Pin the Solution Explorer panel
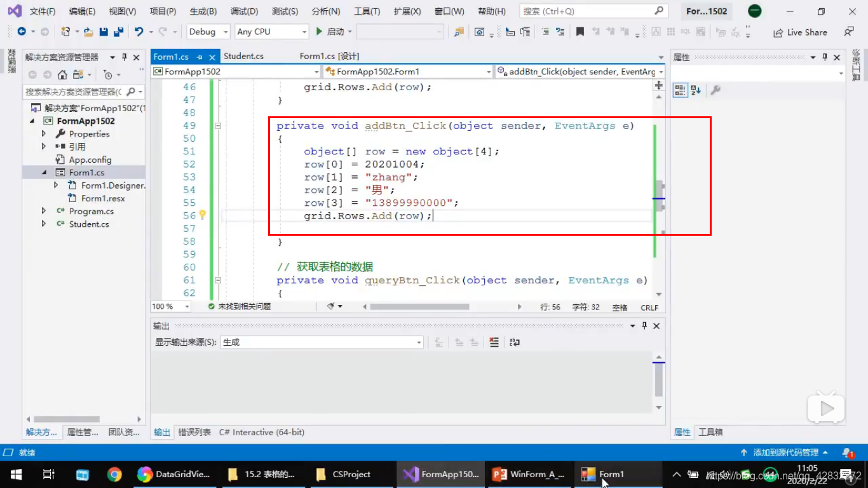The image size is (868, 488). tap(125, 57)
